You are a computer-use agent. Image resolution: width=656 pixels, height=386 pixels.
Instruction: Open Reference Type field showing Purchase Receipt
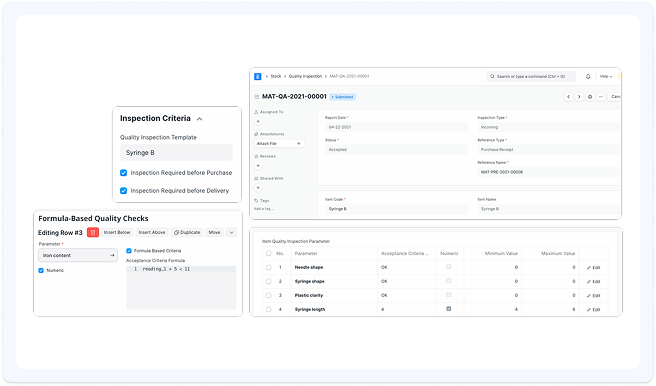pyautogui.click(x=548, y=150)
